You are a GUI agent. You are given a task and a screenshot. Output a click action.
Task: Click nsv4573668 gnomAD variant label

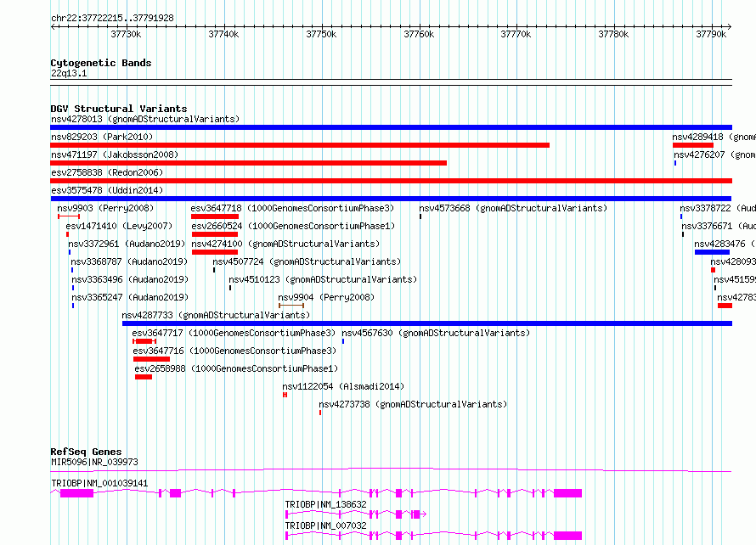coord(513,208)
